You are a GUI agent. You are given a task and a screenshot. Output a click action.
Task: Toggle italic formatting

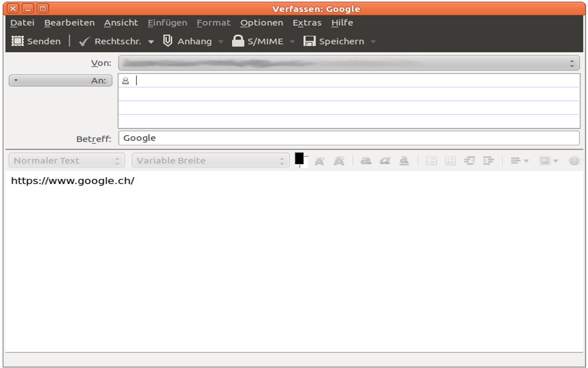pos(385,161)
